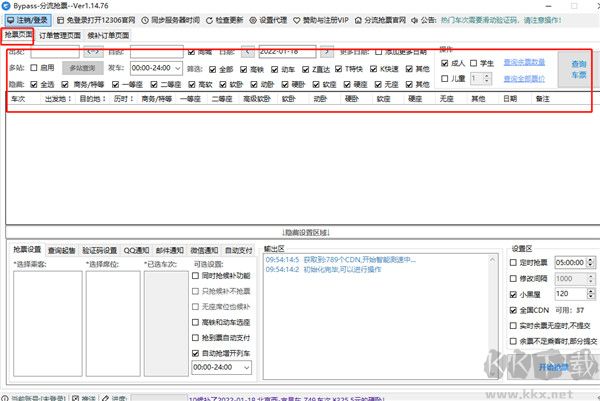Toggle the 二等座 seat checkbox
The width and height of the screenshot is (600, 401).
click(x=154, y=84)
